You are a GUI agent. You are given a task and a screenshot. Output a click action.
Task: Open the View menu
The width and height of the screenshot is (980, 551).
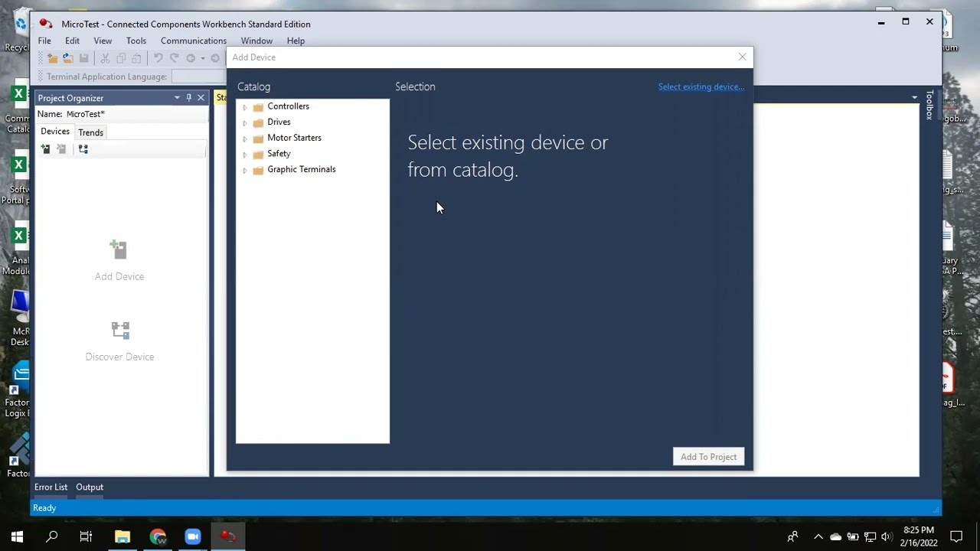coord(103,41)
